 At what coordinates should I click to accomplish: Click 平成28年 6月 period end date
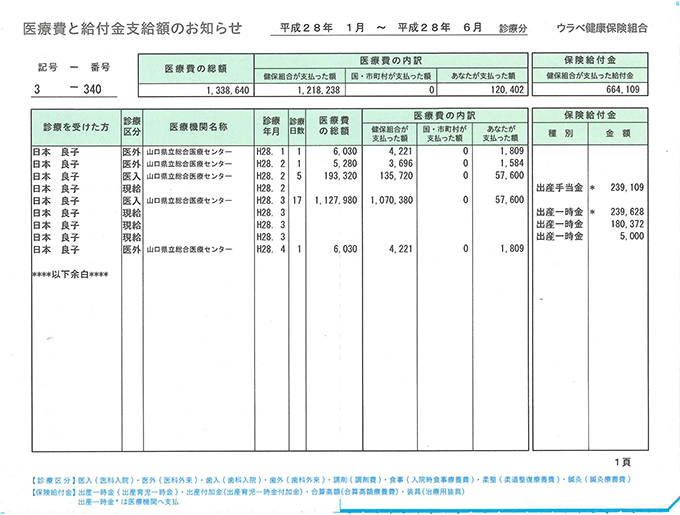click(440, 28)
